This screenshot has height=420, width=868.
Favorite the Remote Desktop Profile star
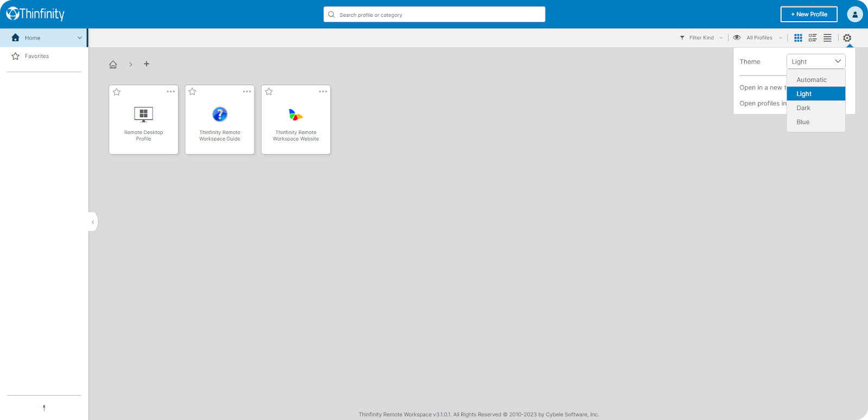pyautogui.click(x=117, y=92)
